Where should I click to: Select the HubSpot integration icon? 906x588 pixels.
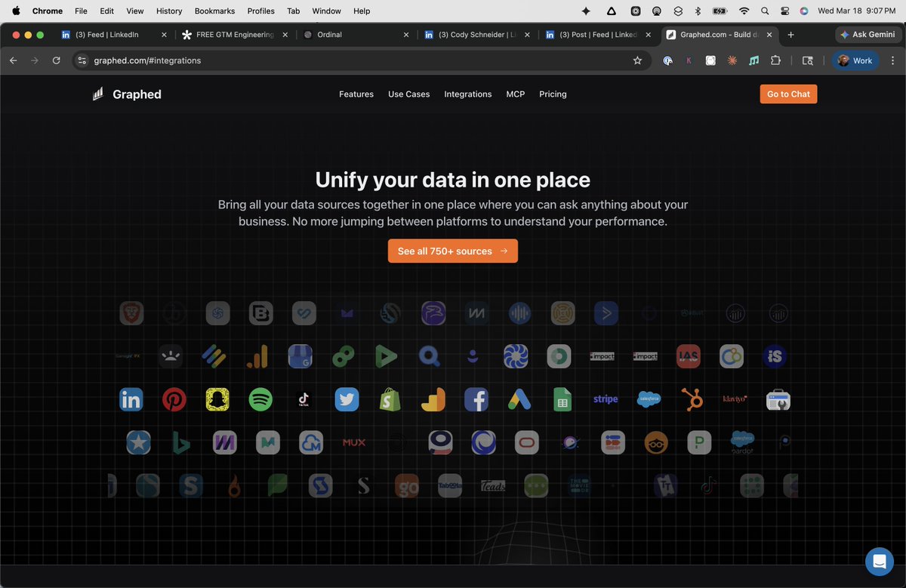point(692,399)
